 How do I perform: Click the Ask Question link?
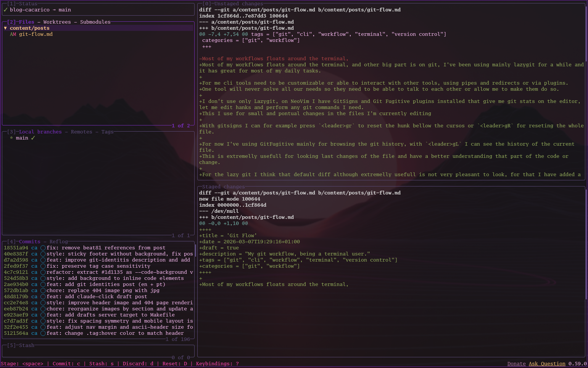click(547, 364)
